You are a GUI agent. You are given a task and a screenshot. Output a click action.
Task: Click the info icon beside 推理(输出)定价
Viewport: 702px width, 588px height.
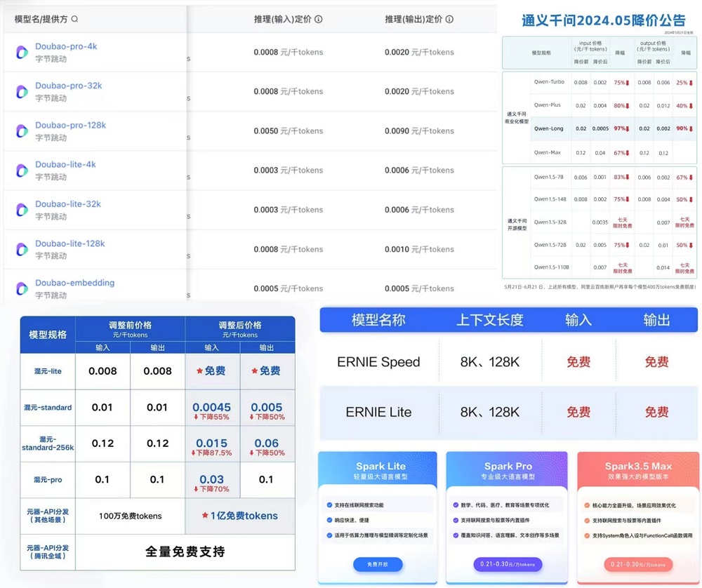449,20
